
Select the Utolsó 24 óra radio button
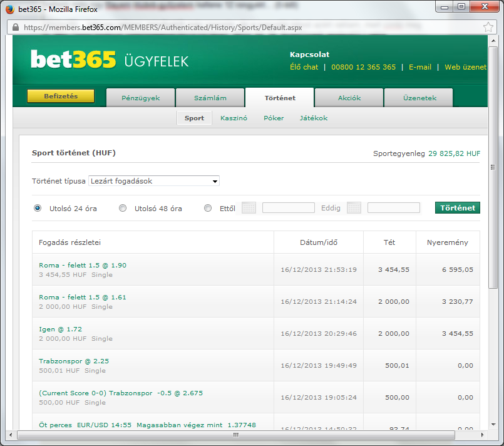(38, 208)
